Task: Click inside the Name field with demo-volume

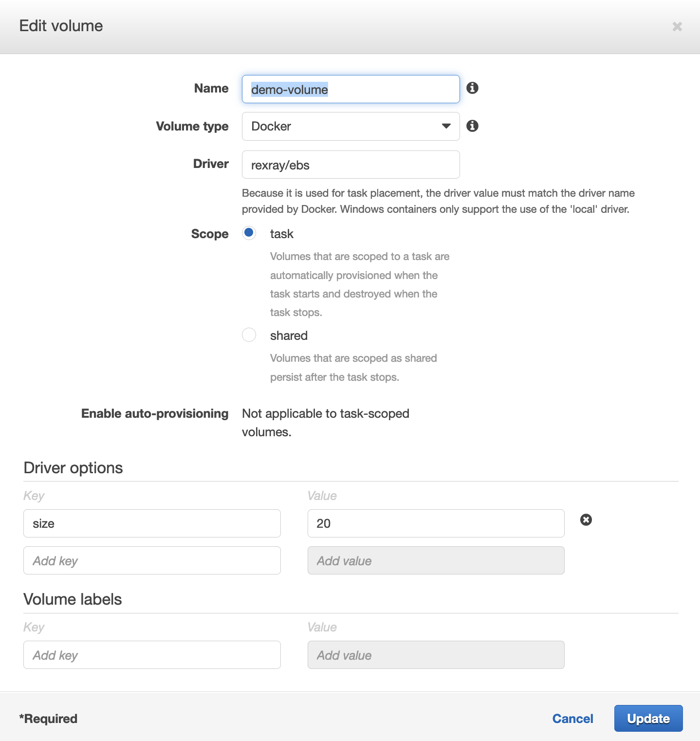Action: 350,89
